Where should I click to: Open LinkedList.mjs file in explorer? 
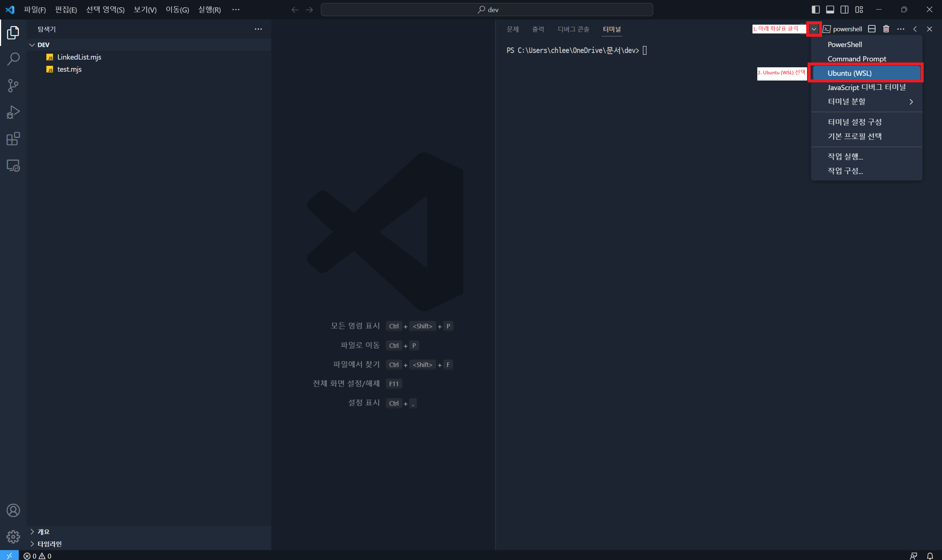click(x=79, y=57)
